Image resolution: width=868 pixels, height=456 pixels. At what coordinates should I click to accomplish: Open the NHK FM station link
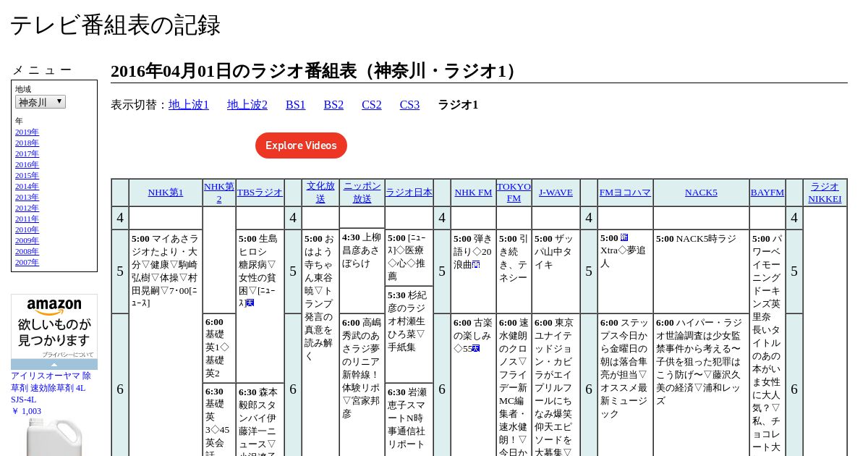click(x=474, y=193)
